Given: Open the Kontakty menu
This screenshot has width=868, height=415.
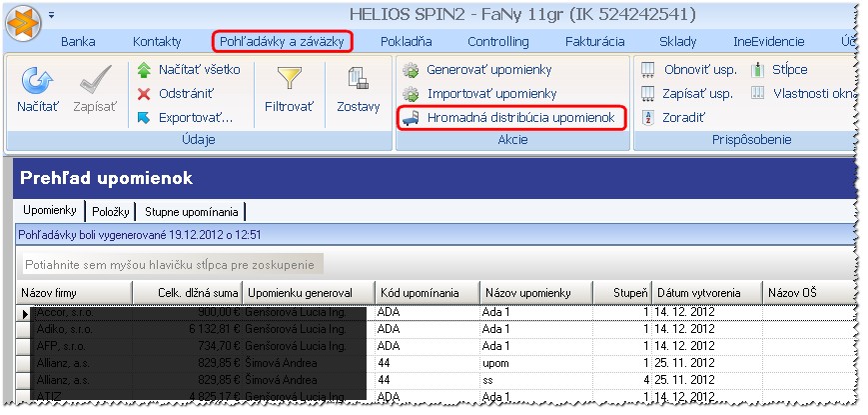Looking at the screenshot, I should [157, 42].
